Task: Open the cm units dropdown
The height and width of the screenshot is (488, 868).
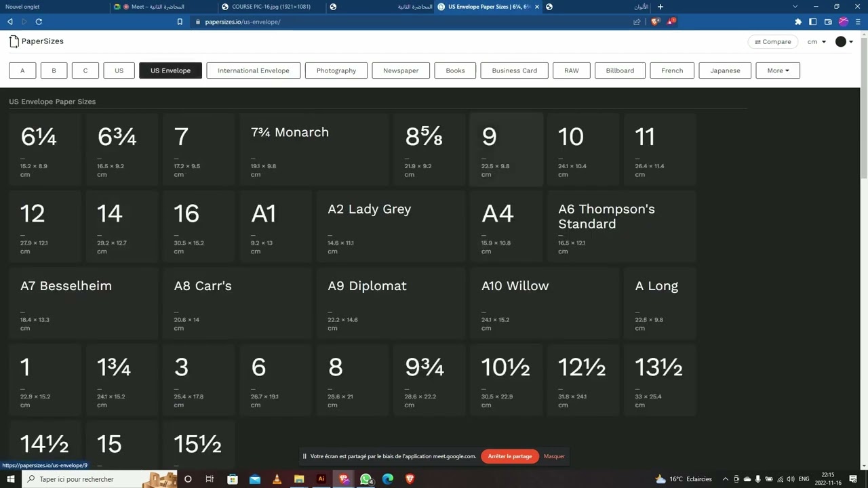Action: pyautogui.click(x=816, y=42)
